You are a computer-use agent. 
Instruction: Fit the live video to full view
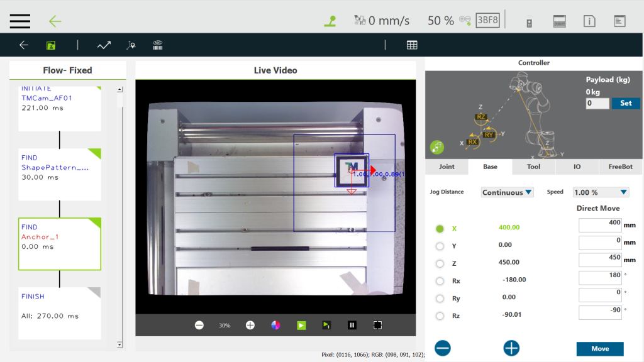377,325
